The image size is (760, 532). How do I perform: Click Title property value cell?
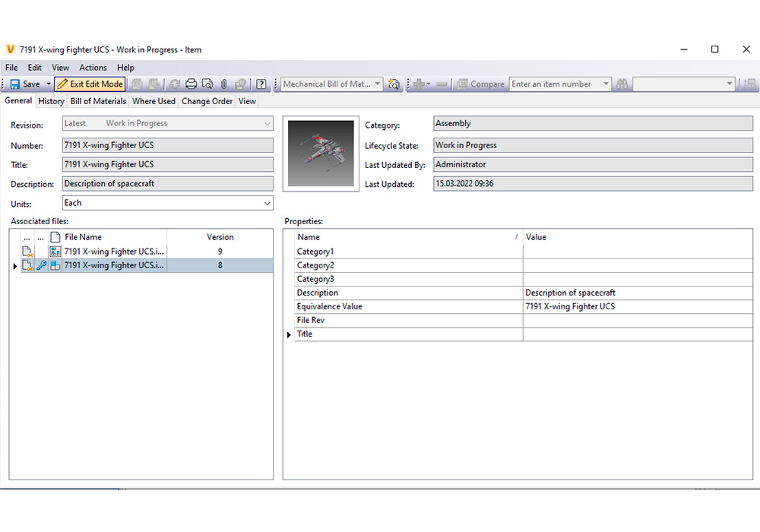638,334
